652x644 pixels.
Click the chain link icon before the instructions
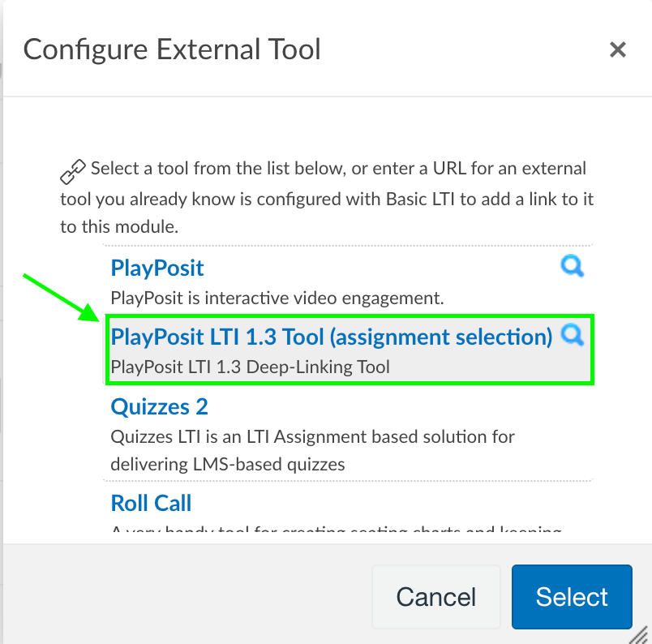pos(73,172)
